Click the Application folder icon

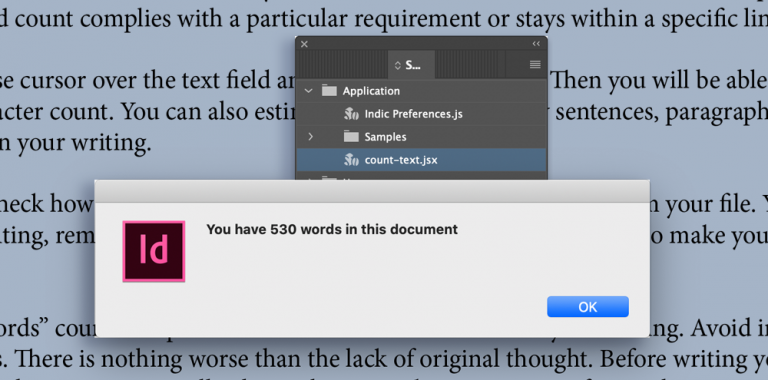329,91
